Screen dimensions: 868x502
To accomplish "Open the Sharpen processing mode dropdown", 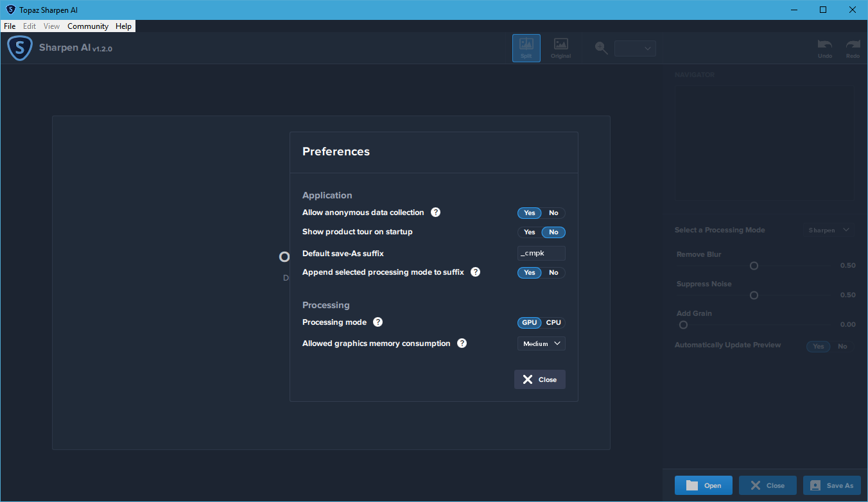I will (828, 230).
